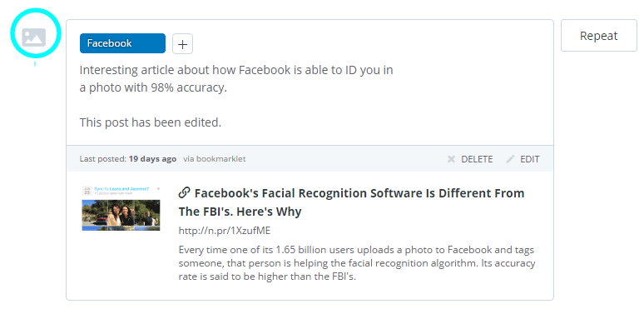This screenshot has width=644, height=309.
Task: Click the http://n.pr/1XzufME URL
Action: tap(225, 231)
